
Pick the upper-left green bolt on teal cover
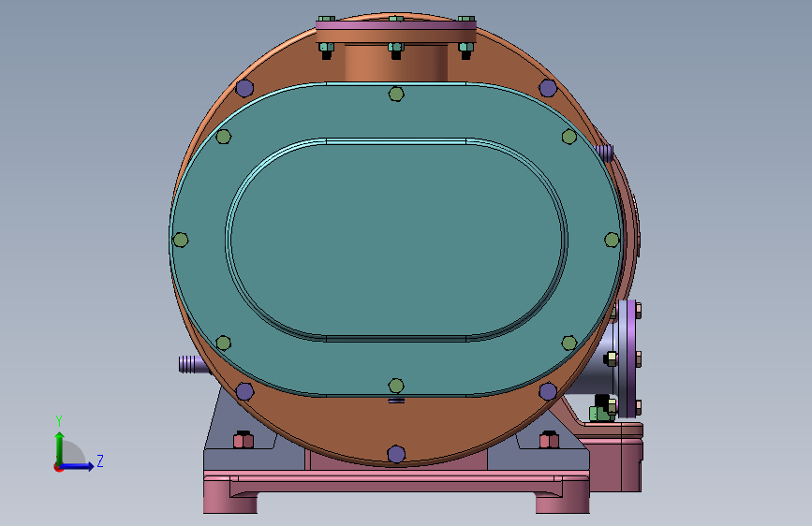click(223, 137)
